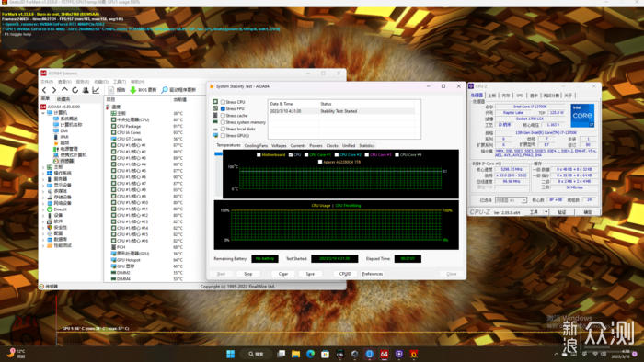Toggle Apacer AS2280Q4 1TB graph checkbox

tap(320, 162)
